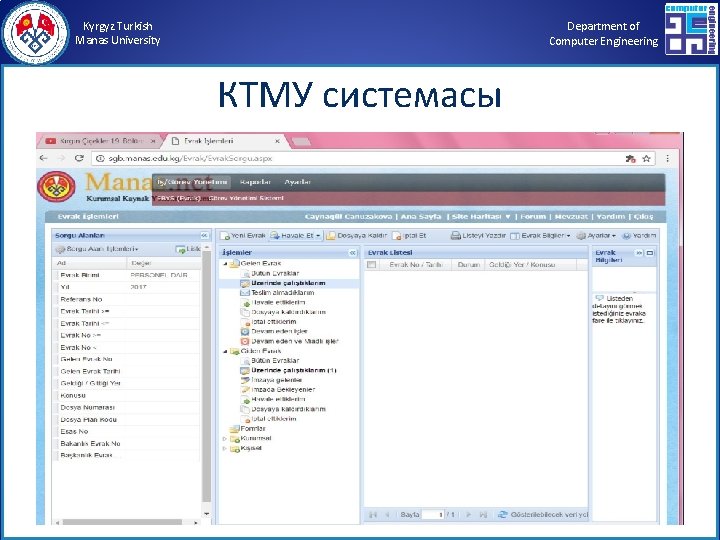720x540 pixels.
Task: Collapse Giden Evrak tree node
Action: coord(225,351)
